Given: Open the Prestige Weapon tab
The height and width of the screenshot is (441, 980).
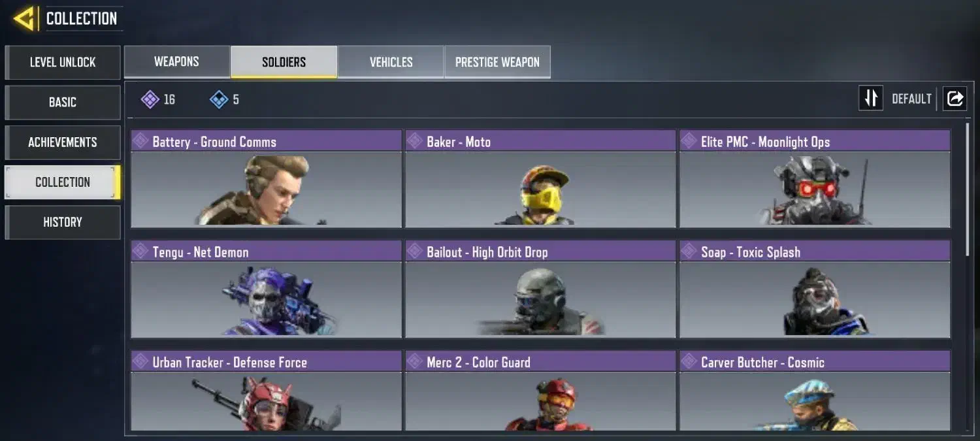Looking at the screenshot, I should (x=497, y=62).
